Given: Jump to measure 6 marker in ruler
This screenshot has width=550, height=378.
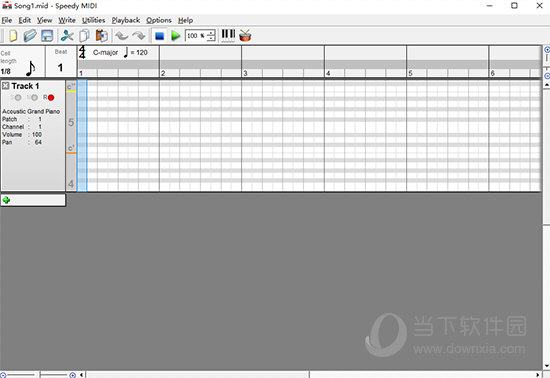Looking at the screenshot, I should tap(492, 73).
